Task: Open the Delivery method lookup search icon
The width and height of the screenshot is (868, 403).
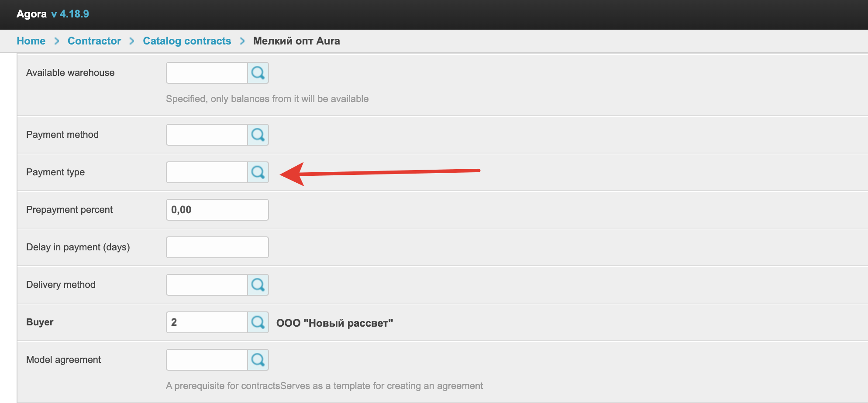Action: coord(258,285)
